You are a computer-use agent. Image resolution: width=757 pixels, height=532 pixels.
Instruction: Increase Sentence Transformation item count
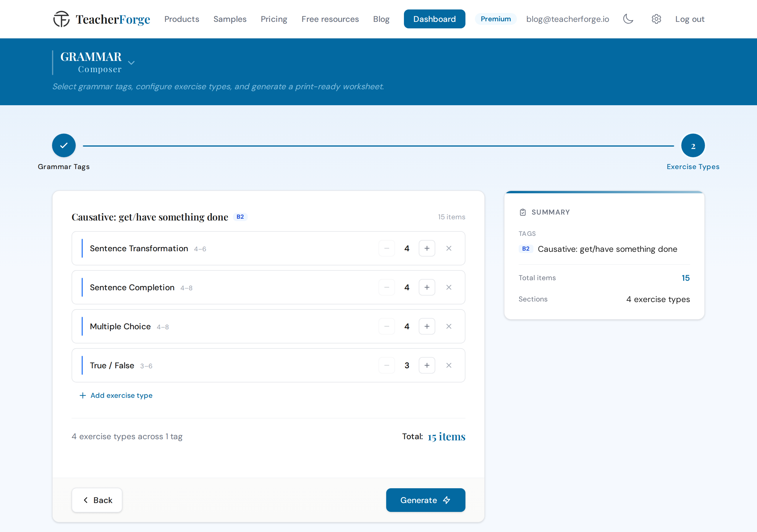click(x=427, y=248)
